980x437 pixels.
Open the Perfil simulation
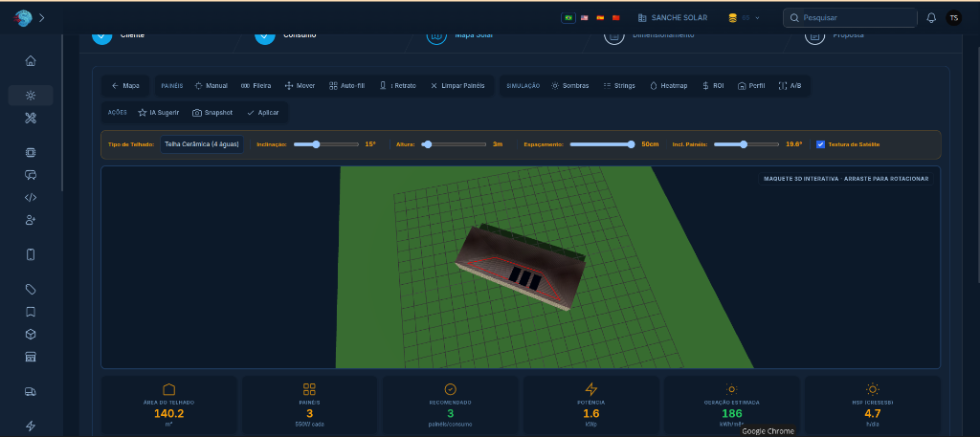pyautogui.click(x=751, y=85)
